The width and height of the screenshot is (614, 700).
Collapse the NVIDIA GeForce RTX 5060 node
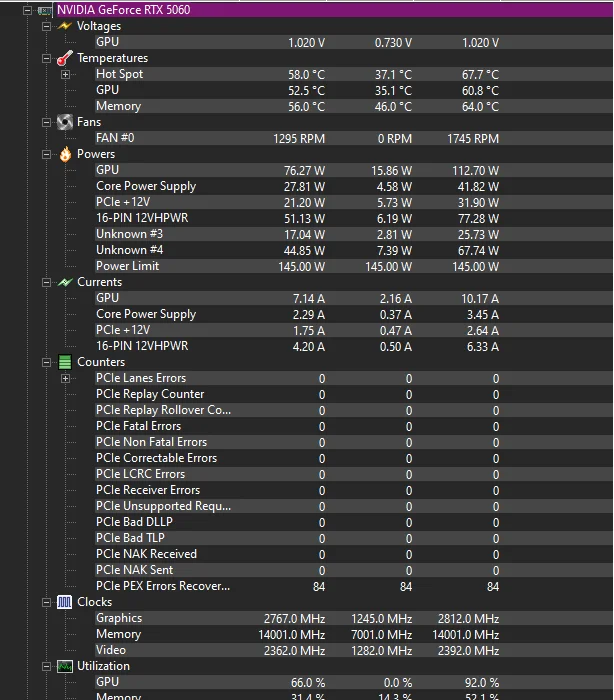tap(28, 10)
